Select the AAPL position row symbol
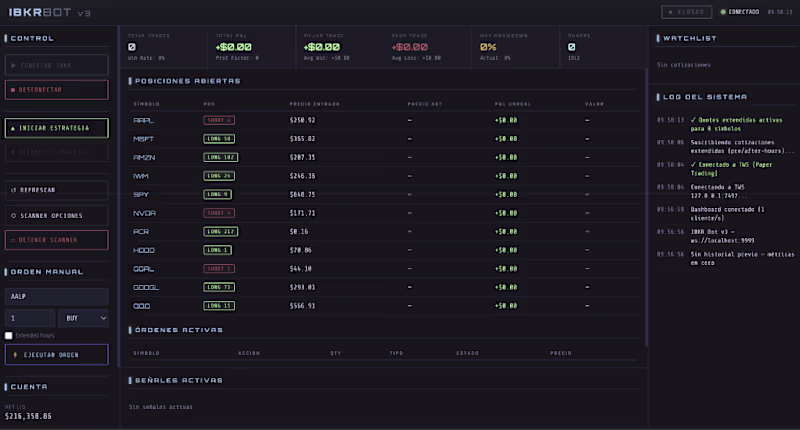Screen dimensions: 800x430 (143, 120)
